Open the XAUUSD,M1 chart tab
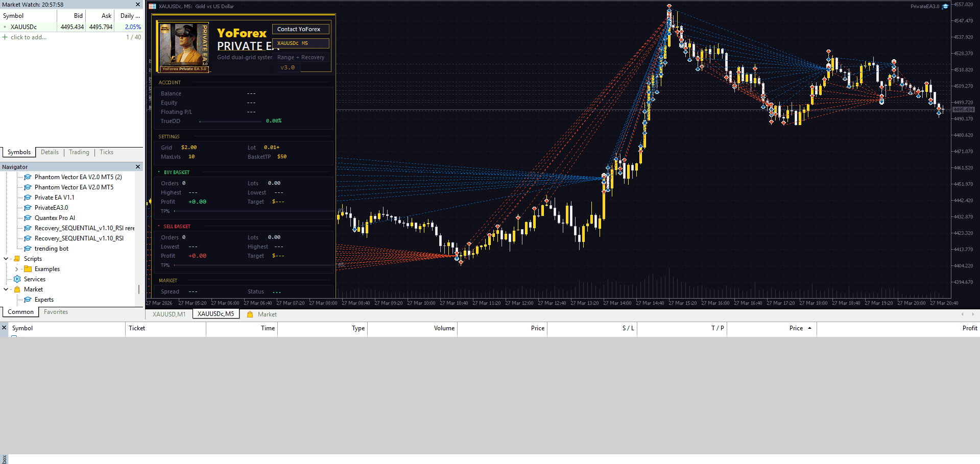Viewport: 980px width, 464px height. [x=169, y=314]
